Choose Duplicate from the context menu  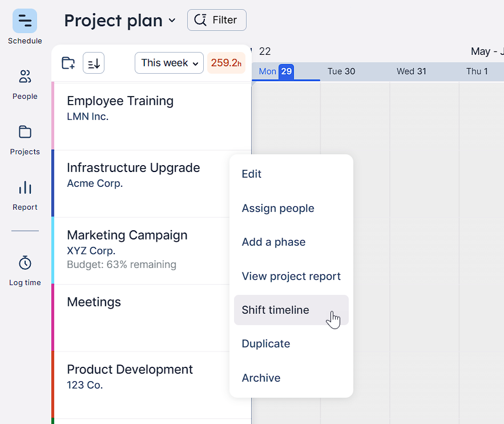(x=266, y=344)
